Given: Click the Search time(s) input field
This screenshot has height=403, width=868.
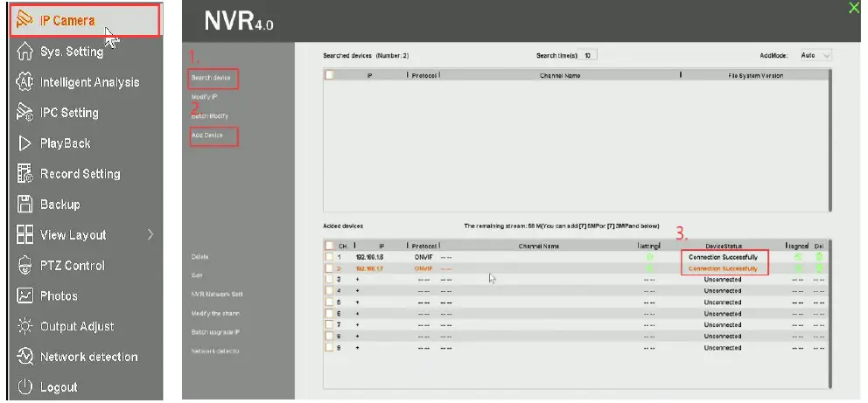Looking at the screenshot, I should tap(589, 55).
